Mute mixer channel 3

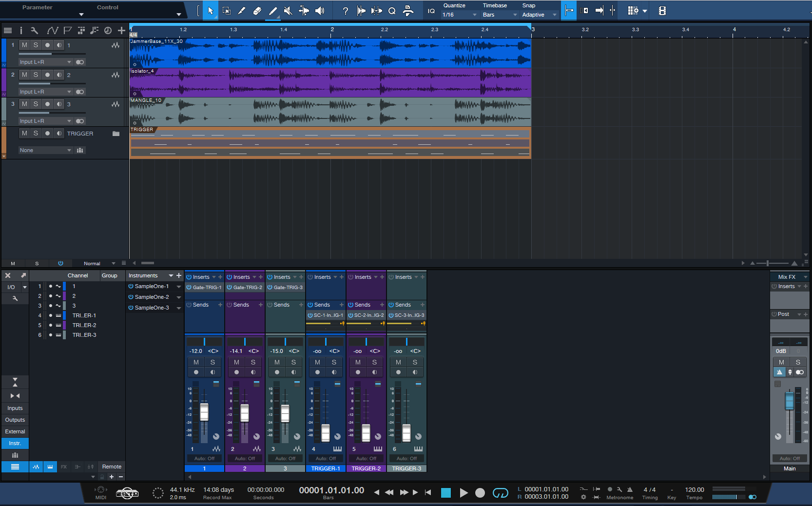pos(277,362)
